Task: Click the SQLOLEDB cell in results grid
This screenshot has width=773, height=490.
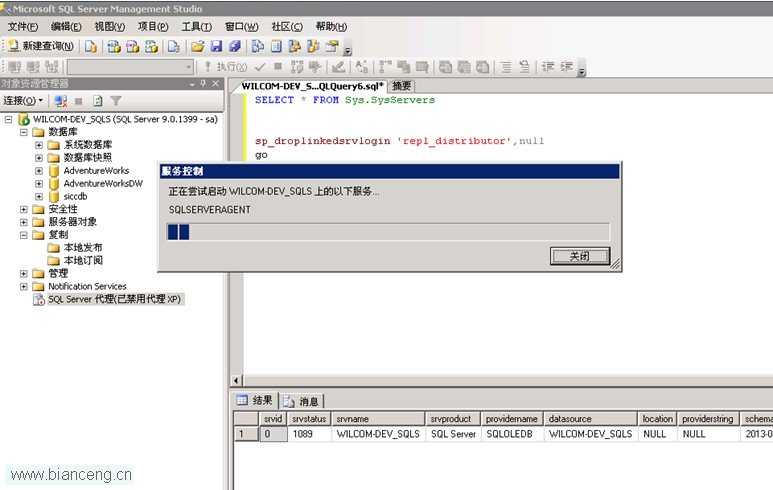Action: 512,434
